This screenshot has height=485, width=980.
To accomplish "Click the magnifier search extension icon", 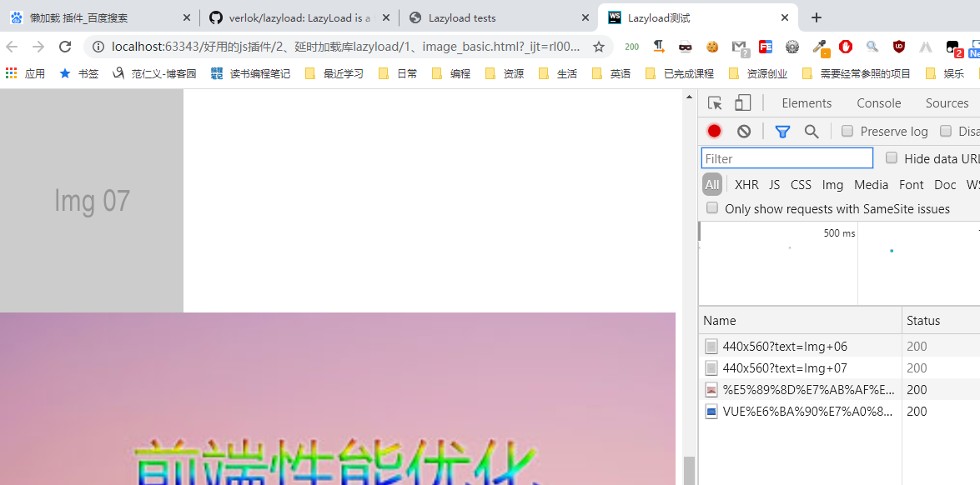I will (x=872, y=46).
